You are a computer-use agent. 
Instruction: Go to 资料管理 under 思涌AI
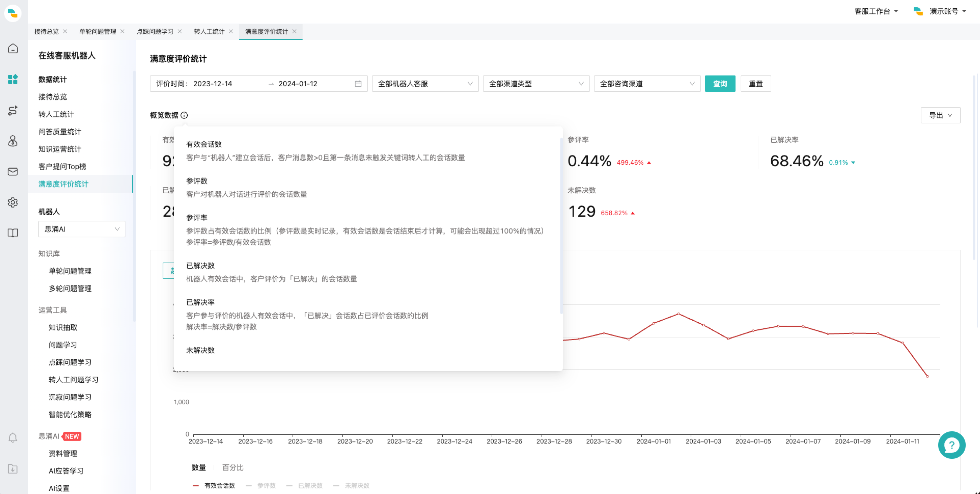coord(63,453)
